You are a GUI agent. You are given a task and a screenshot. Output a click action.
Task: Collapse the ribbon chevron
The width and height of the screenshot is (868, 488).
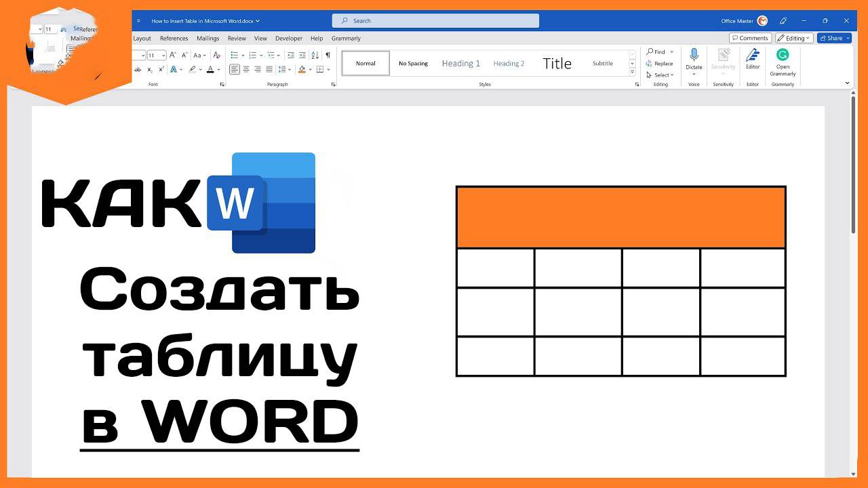(x=847, y=83)
